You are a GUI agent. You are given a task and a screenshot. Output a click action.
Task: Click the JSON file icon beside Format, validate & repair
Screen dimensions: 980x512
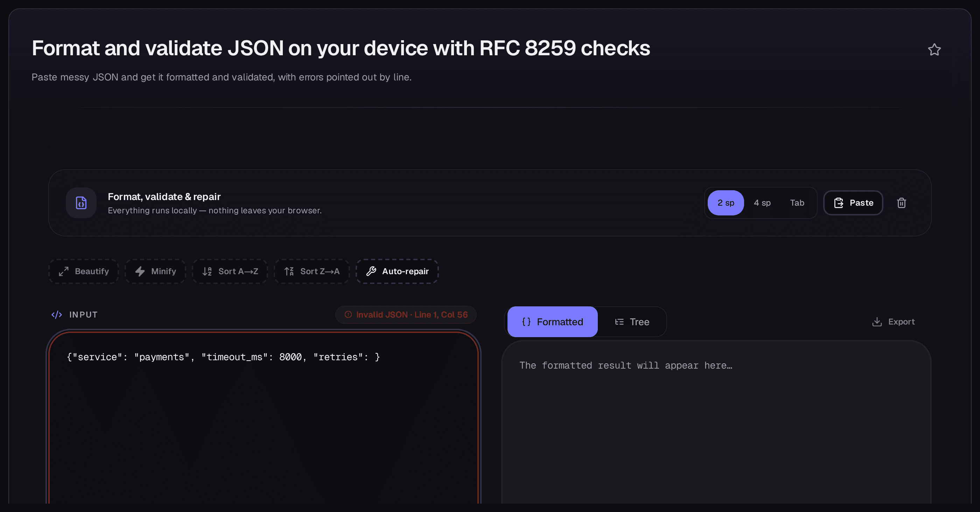coord(81,202)
